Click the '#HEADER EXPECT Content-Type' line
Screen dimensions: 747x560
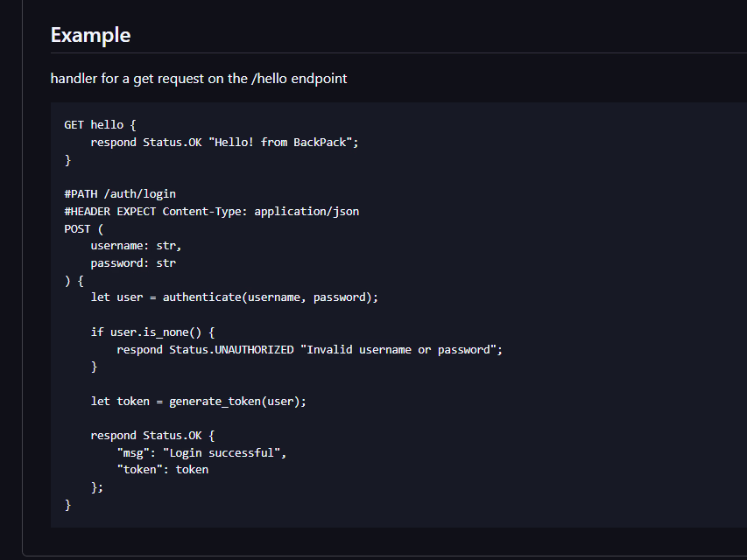(211, 212)
